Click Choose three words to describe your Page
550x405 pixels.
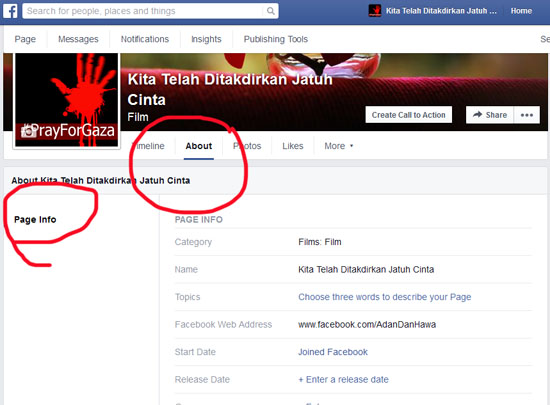click(384, 297)
